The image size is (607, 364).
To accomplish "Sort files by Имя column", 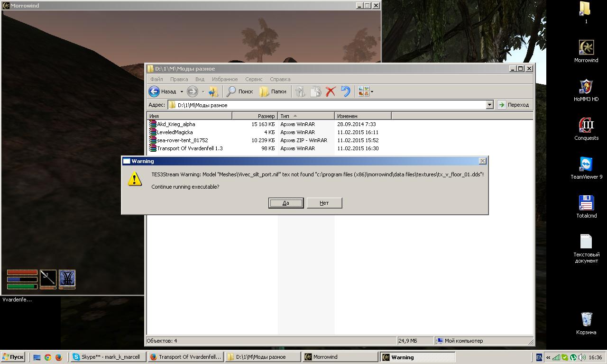I will pyautogui.click(x=189, y=116).
